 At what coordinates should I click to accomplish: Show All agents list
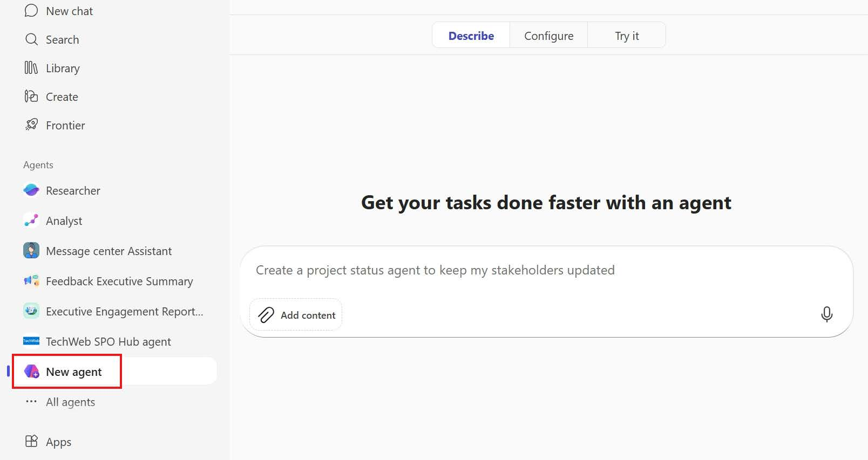click(x=70, y=402)
